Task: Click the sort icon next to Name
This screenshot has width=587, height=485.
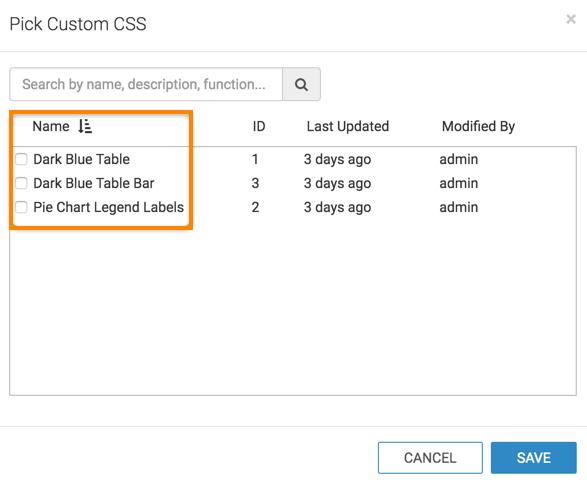Action: tap(85, 126)
